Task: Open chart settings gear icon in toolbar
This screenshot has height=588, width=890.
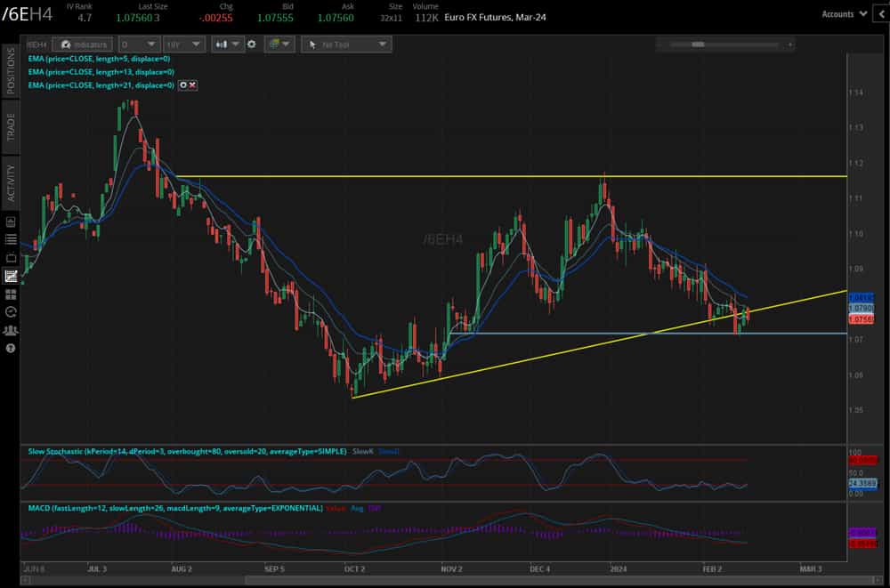Action: pos(252,44)
